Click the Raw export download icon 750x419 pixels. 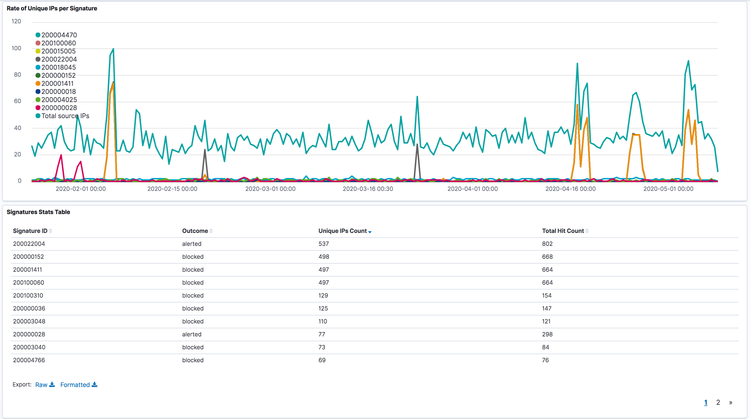coord(52,385)
